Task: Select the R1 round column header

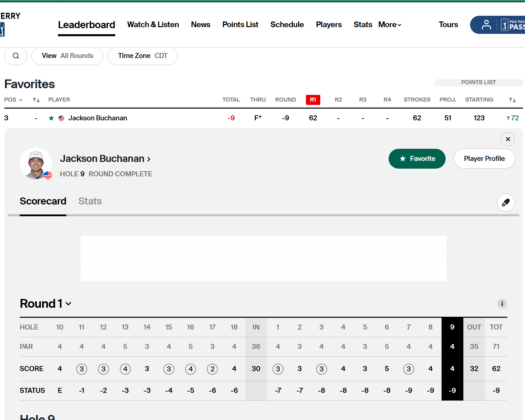Action: (313, 100)
